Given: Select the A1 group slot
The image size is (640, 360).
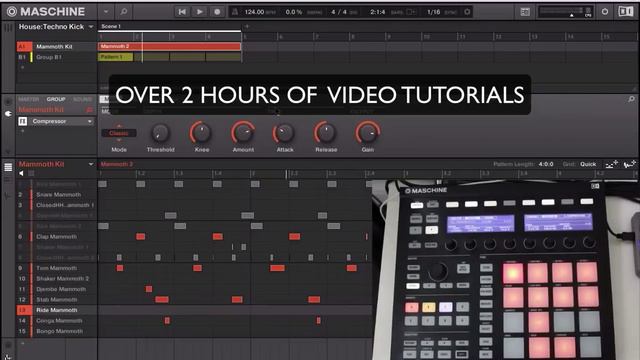Looking at the screenshot, I should tap(24, 47).
